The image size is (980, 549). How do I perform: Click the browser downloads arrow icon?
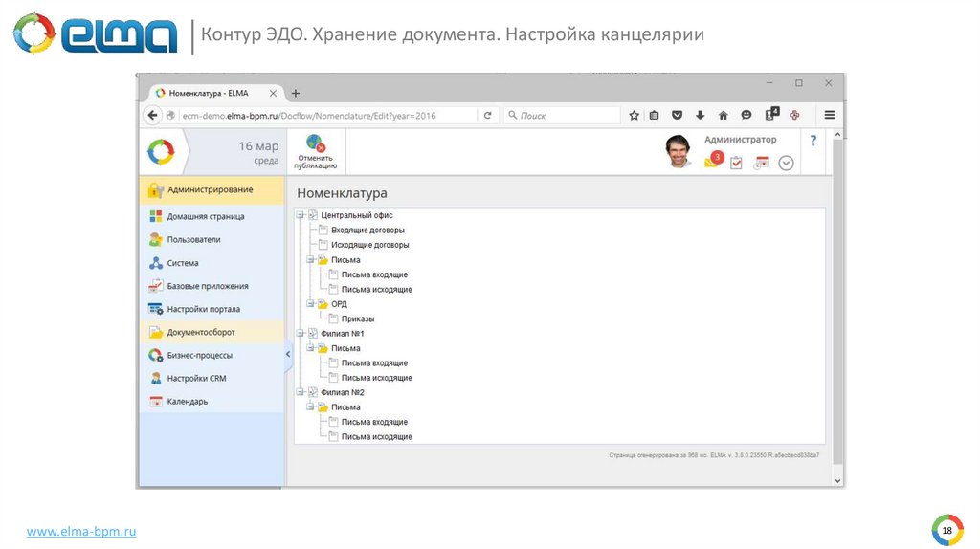700,115
